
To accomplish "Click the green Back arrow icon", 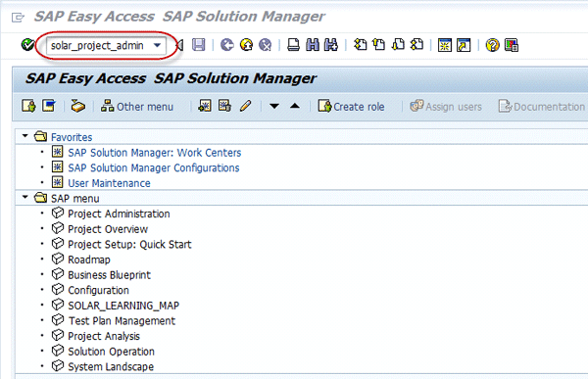I will tap(226, 45).
